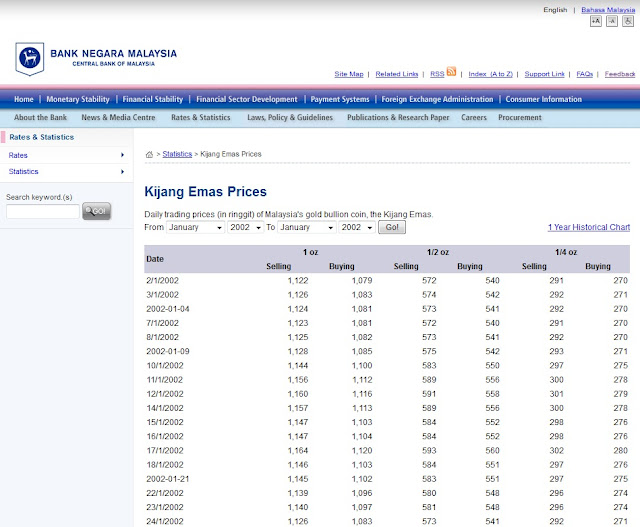Image resolution: width=640 pixels, height=527 pixels.
Task: Open Laws, Policy & Guidelines submenu
Action: pyautogui.click(x=290, y=118)
